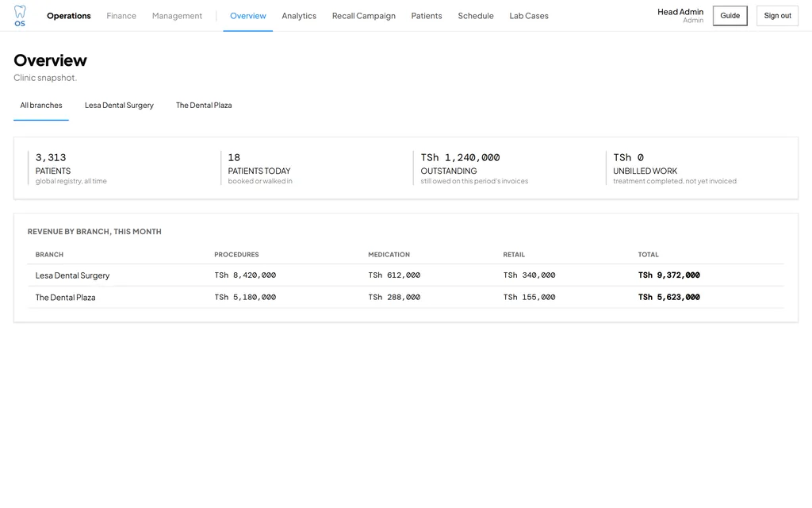Select the All branches filter tab
Image resolution: width=812 pixels, height=508 pixels.
41,106
